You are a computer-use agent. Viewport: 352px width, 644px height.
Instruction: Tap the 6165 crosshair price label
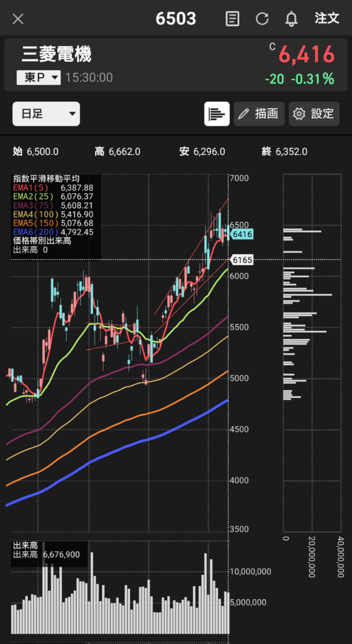(x=241, y=260)
